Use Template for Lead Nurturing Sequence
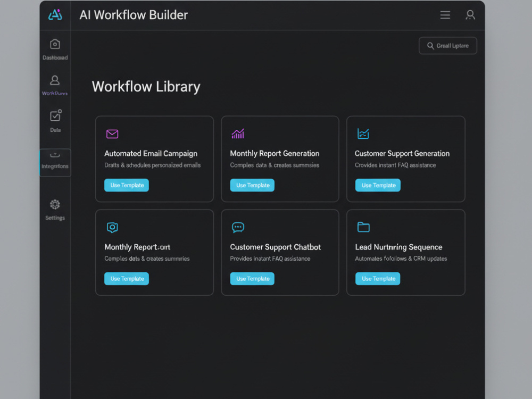532x399 pixels. pyautogui.click(x=378, y=279)
